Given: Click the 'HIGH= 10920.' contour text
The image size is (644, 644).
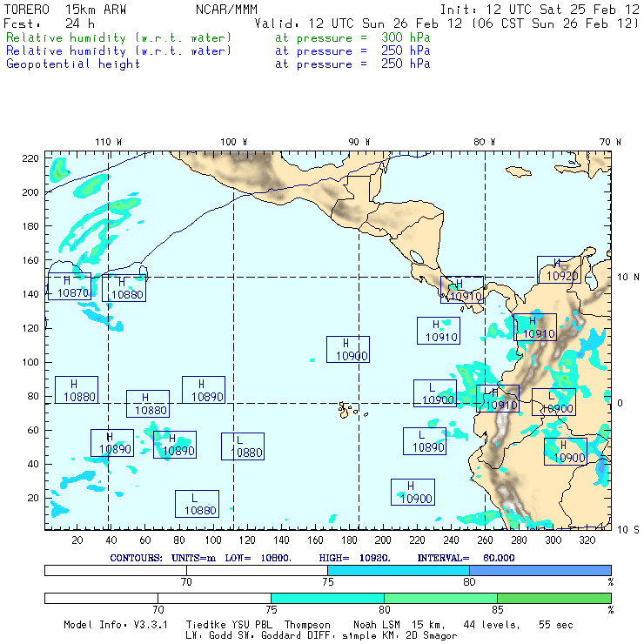Looking at the screenshot, I should (x=354, y=558).
